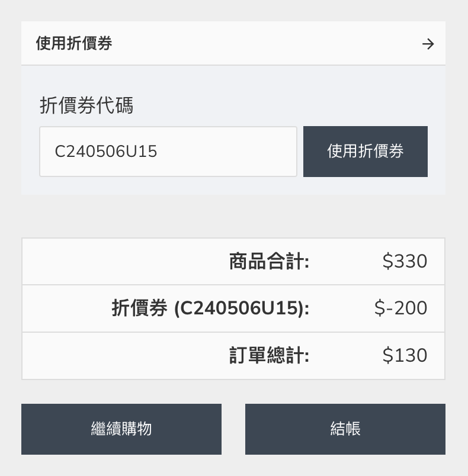Collapse the 使用折價券 section header
Viewport: 468px width, 476px height.
[233, 43]
